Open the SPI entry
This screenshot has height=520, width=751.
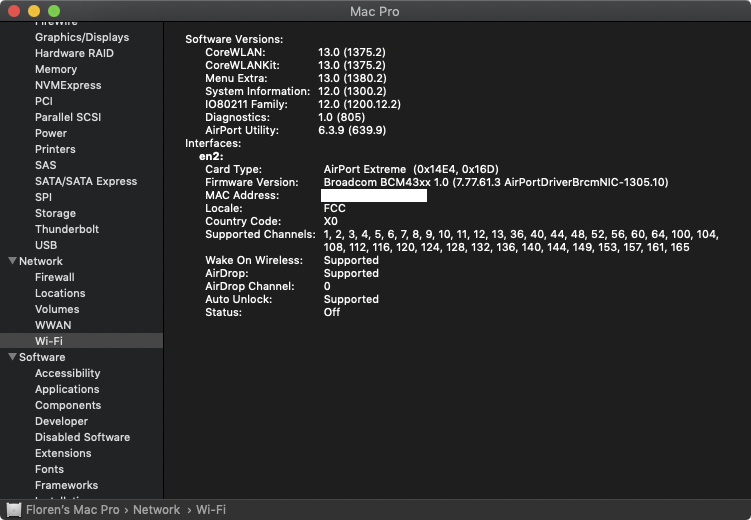[43, 197]
